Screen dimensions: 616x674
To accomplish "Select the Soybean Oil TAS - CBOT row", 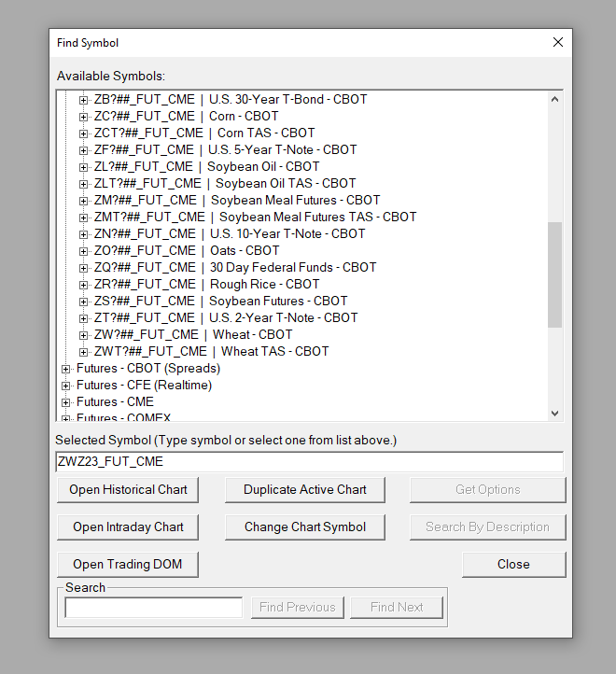I will click(225, 183).
